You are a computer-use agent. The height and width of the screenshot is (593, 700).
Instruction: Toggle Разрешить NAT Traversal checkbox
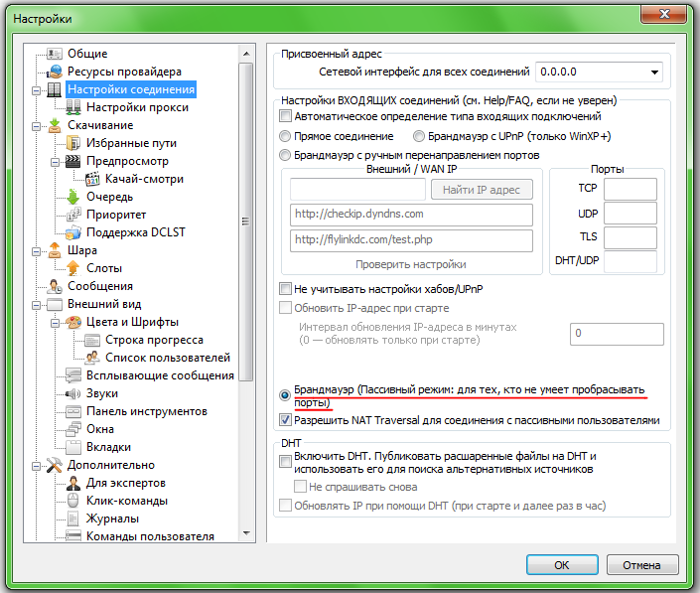286,420
